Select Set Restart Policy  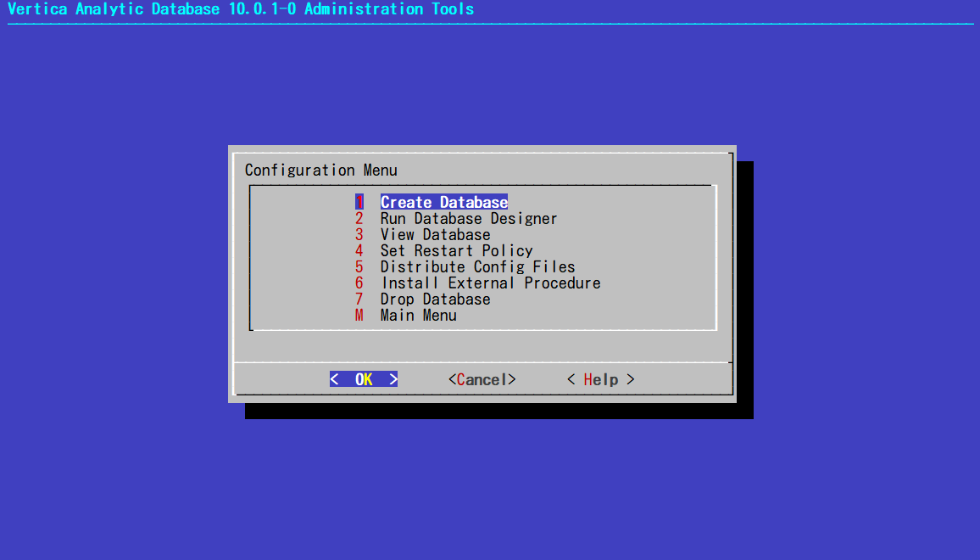point(456,251)
